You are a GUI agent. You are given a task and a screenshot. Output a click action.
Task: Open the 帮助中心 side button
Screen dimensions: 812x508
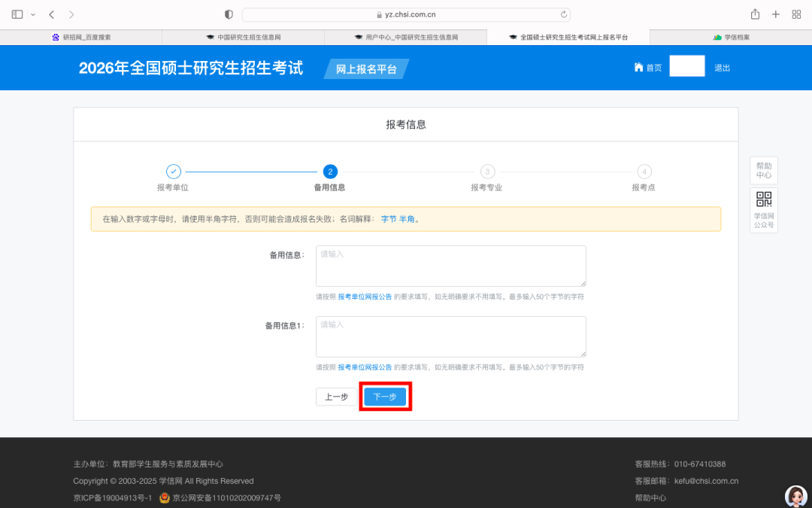[764, 170]
